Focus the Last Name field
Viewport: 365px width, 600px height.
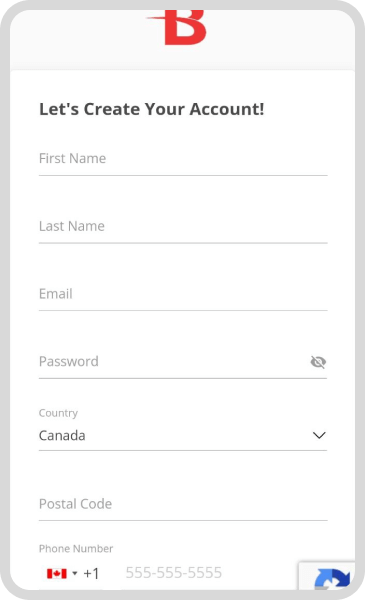click(x=183, y=227)
